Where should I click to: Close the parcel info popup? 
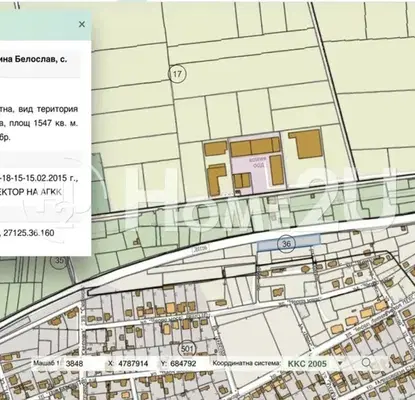(x=82, y=24)
